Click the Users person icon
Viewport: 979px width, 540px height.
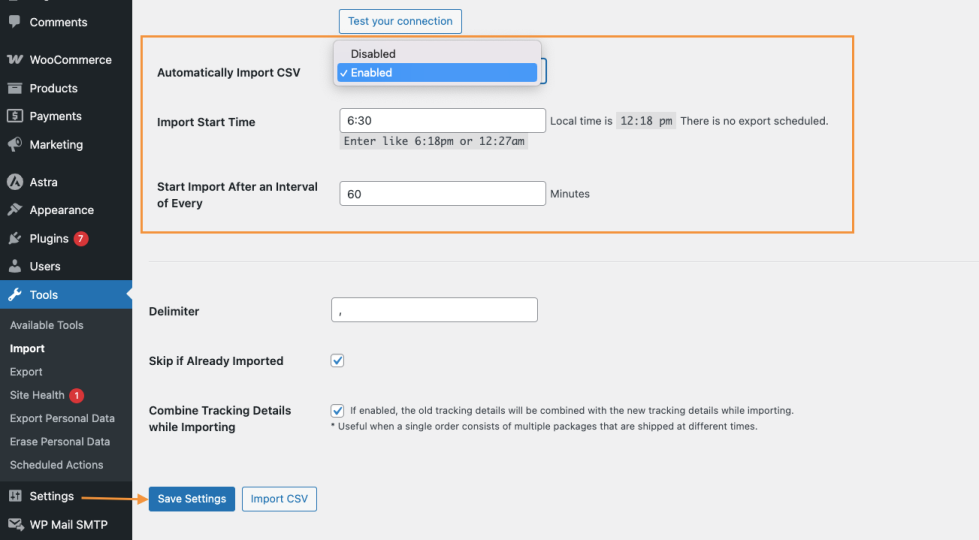tap(15, 267)
